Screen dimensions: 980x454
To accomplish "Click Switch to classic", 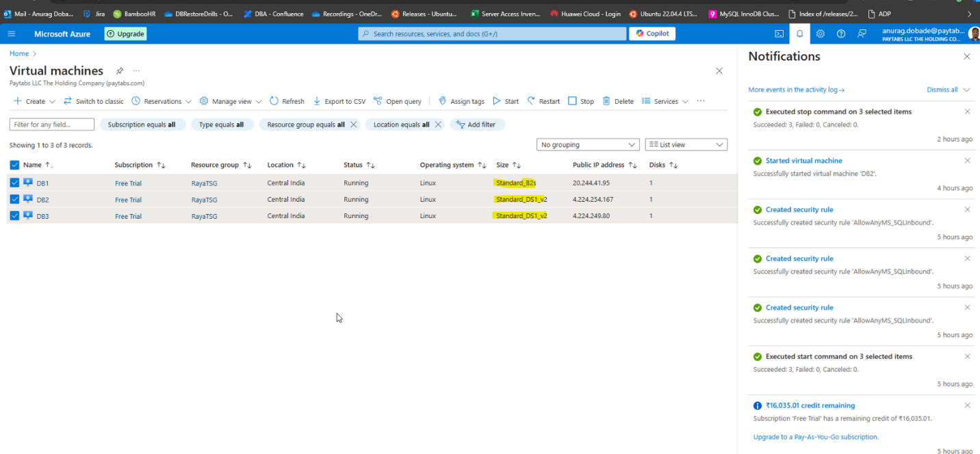I will [x=94, y=101].
